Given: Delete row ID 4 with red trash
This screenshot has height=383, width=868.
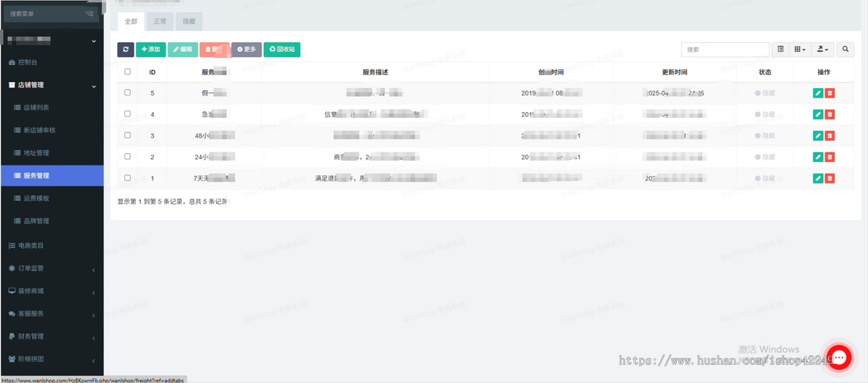Looking at the screenshot, I should (x=830, y=114).
